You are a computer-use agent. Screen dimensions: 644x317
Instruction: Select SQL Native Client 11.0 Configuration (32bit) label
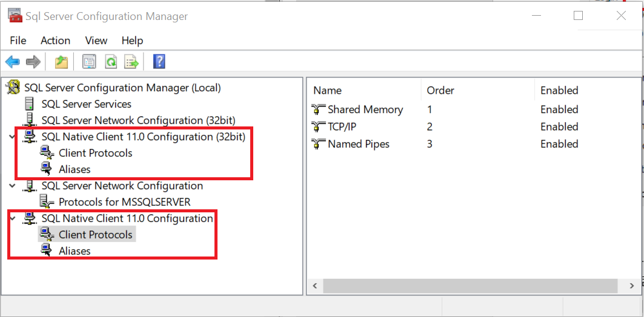[144, 137]
